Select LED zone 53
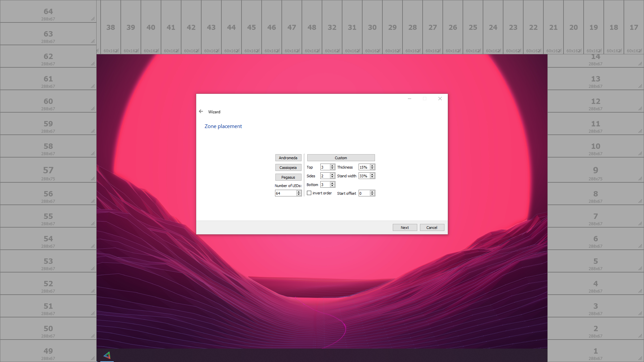 coord(48,261)
